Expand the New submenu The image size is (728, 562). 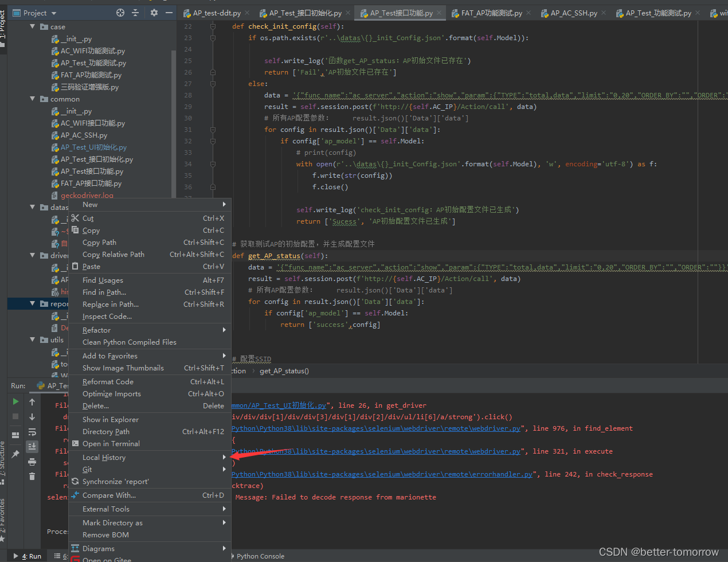150,204
